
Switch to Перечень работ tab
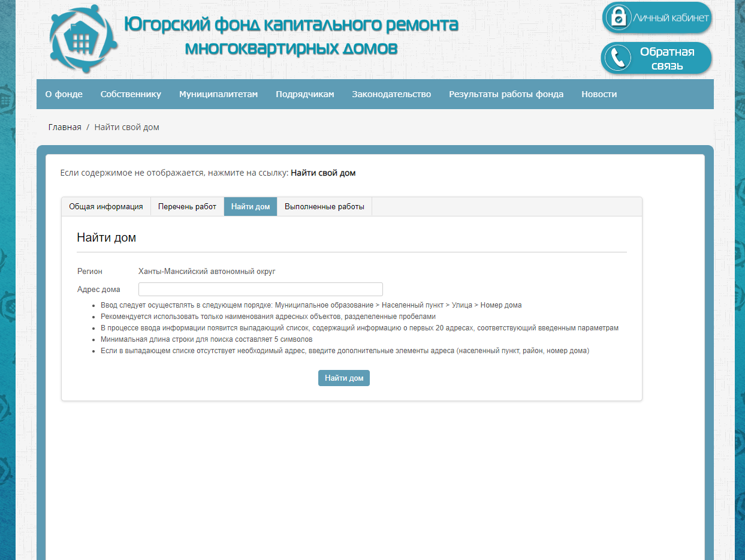pyautogui.click(x=187, y=206)
